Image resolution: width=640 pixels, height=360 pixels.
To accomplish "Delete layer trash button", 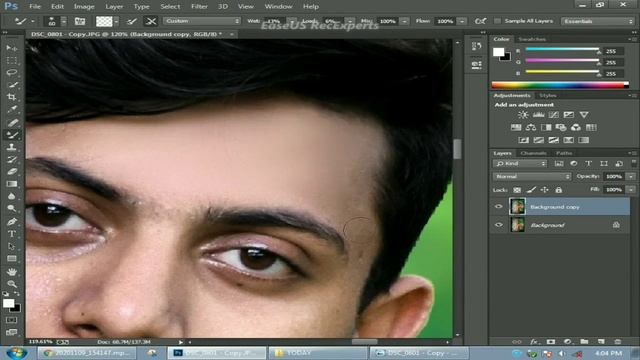I will [618, 341].
